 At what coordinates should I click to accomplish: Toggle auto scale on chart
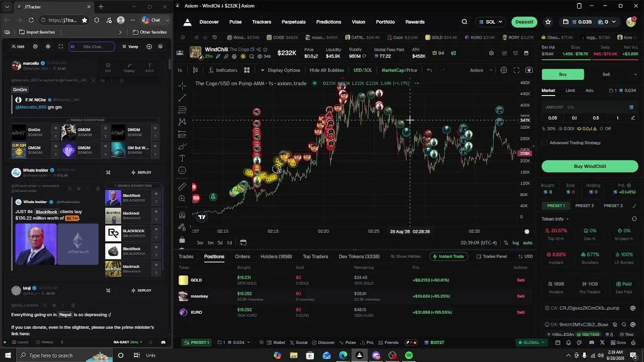click(527, 243)
